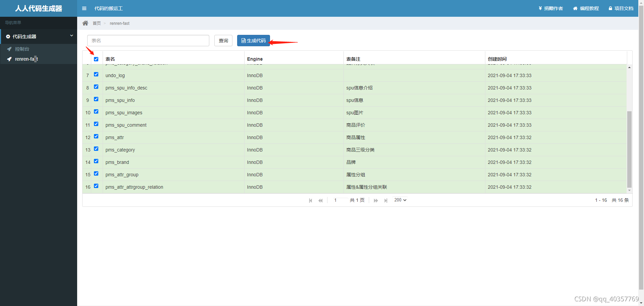This screenshot has width=644, height=306.
Task: Go to previous page of table
Action: [x=321, y=200]
